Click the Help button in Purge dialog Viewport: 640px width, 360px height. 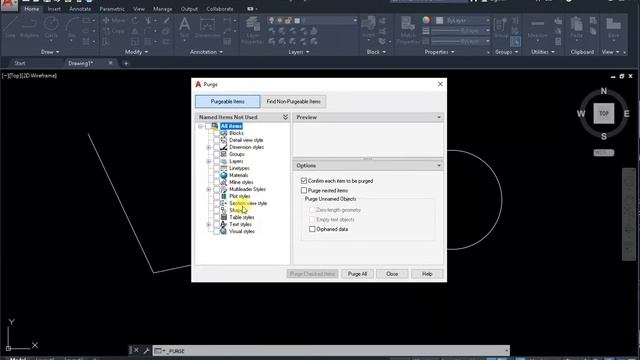click(x=427, y=274)
